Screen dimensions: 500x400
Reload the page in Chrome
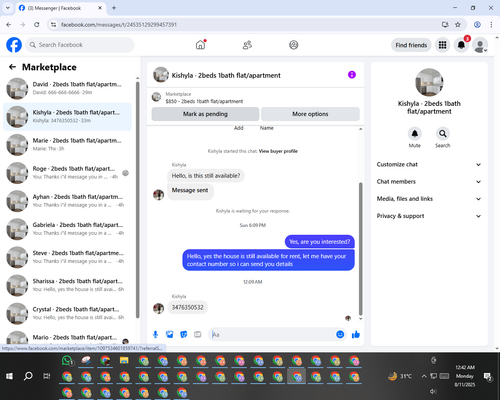tap(37, 24)
